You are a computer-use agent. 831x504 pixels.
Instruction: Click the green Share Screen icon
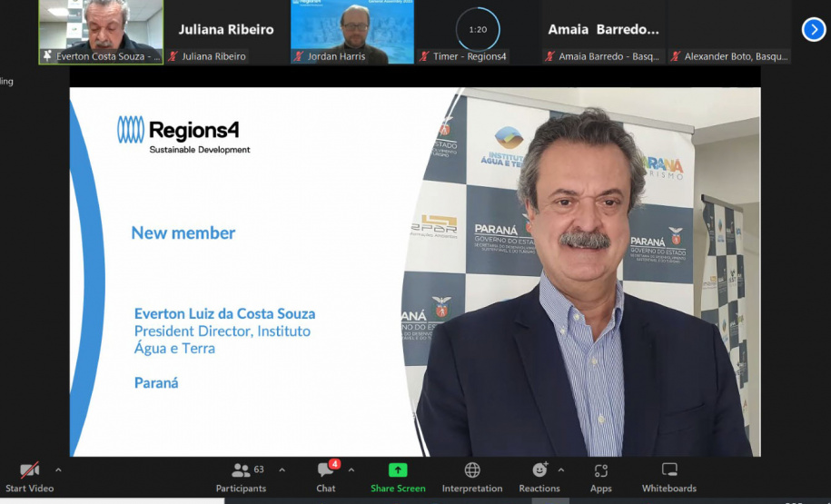click(x=398, y=470)
